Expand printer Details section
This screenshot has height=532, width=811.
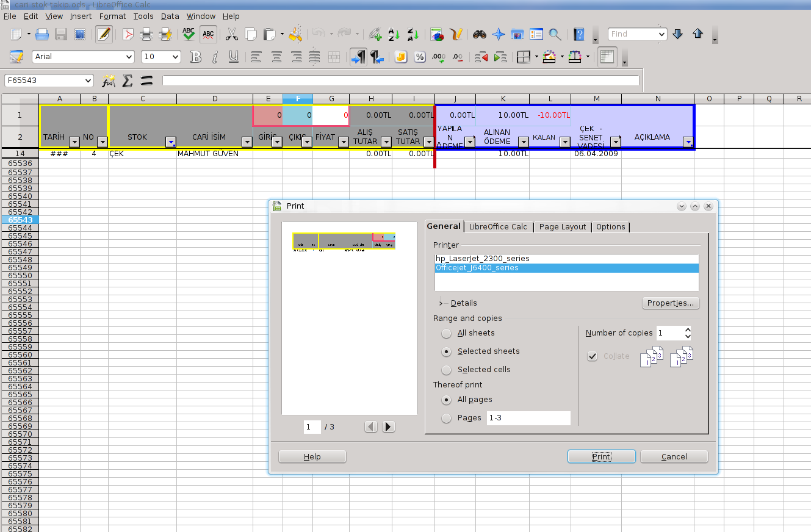coord(441,303)
